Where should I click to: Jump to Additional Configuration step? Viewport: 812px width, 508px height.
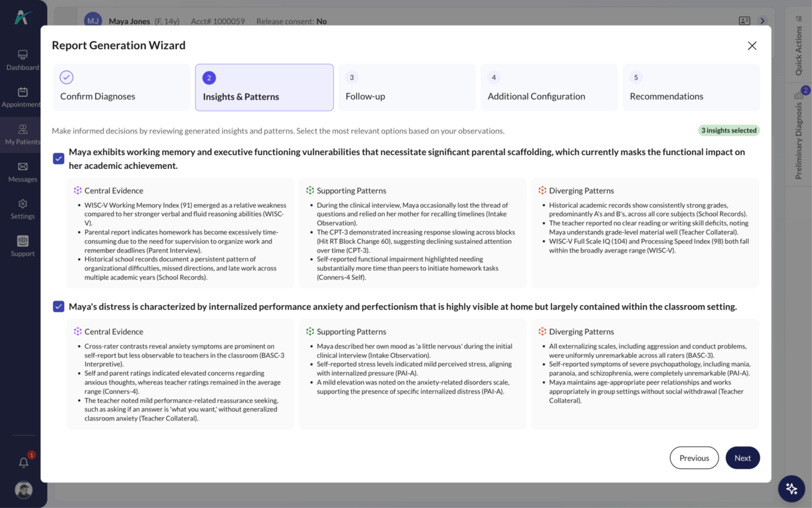click(549, 87)
